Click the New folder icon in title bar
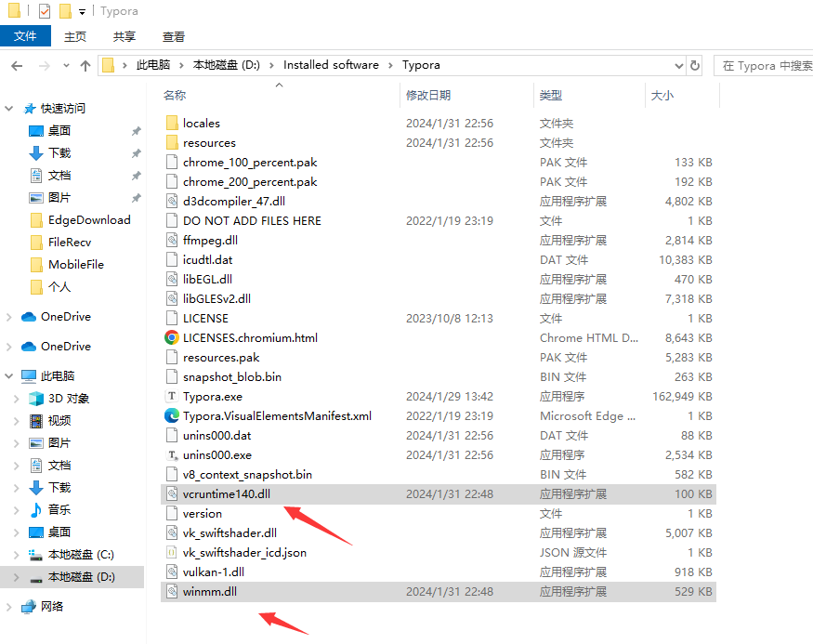The image size is (813, 644). pos(65,11)
